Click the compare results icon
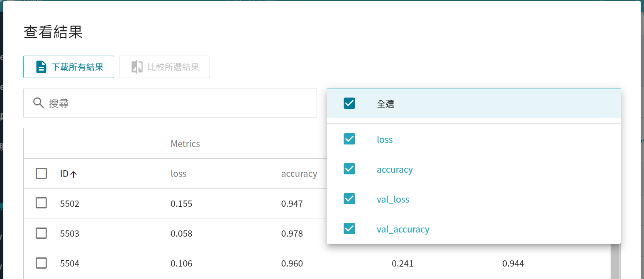The width and height of the screenshot is (644, 279). point(137,67)
